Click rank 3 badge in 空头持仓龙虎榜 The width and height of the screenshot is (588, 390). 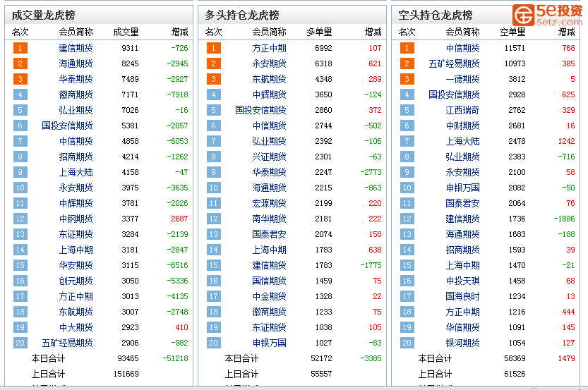[407, 79]
